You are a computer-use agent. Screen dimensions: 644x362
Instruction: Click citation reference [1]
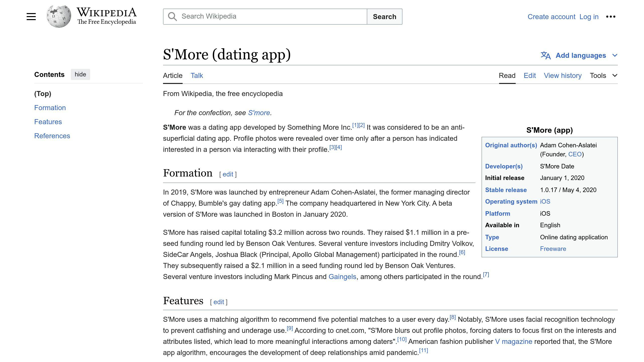pos(355,125)
